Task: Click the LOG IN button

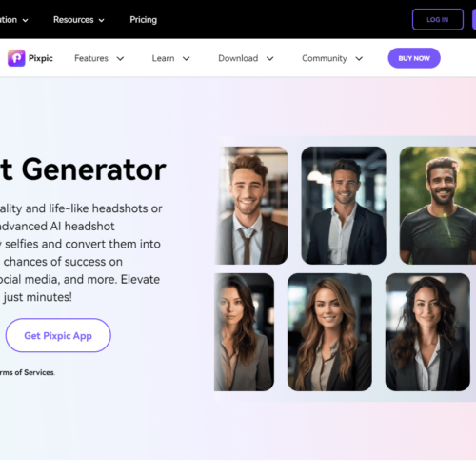Action: click(438, 20)
